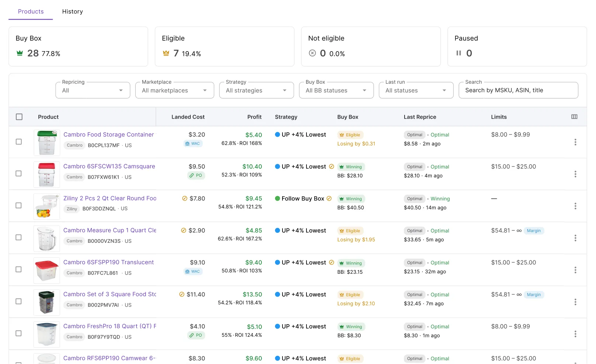Open the Ziliny 2 Pcs 2 Qt product link
The width and height of the screenshot is (596, 364).
pos(110,198)
